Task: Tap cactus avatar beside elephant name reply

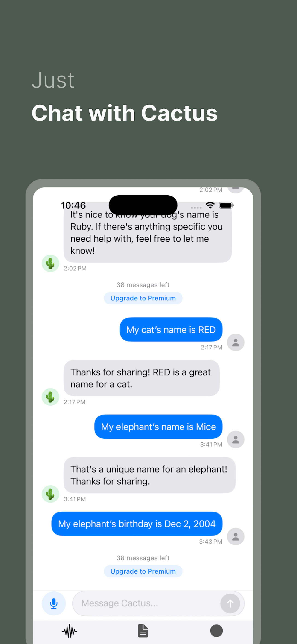Action: point(50,494)
